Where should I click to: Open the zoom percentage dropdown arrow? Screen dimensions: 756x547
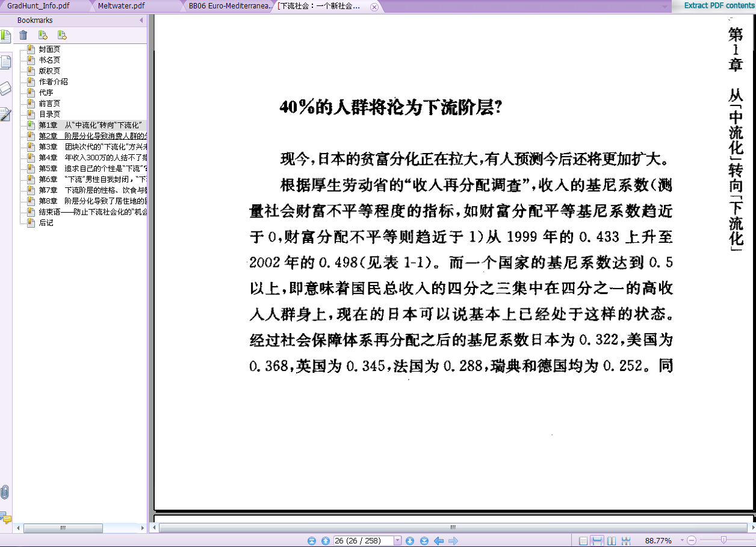click(x=682, y=541)
